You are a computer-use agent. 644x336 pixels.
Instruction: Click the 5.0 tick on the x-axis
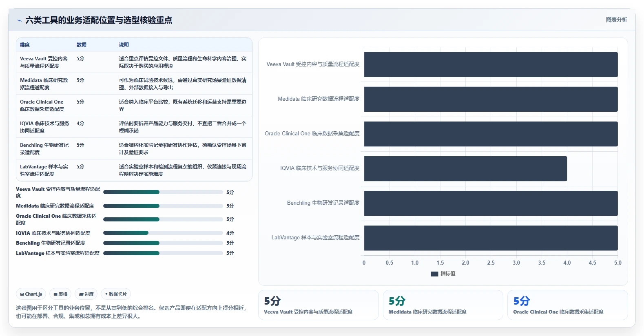(x=618, y=263)
